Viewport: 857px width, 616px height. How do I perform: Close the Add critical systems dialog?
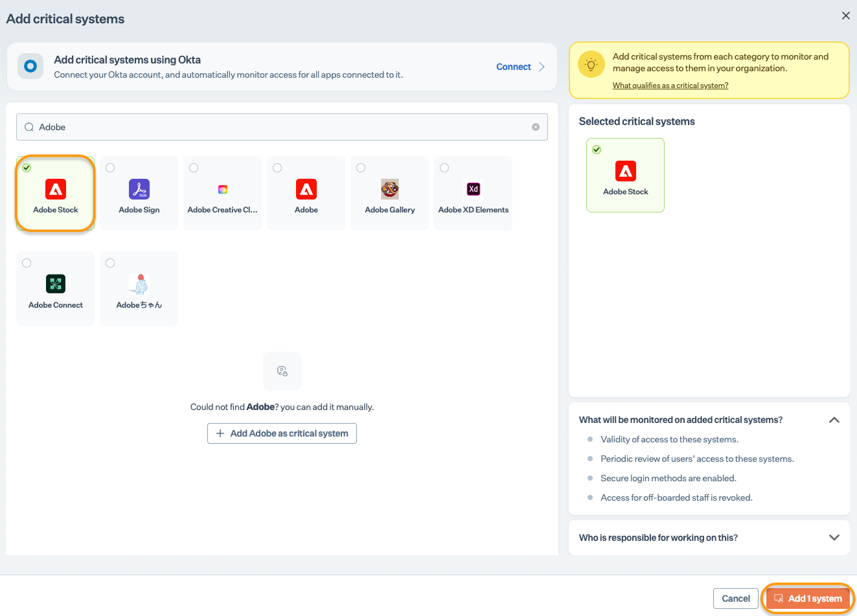point(845,16)
